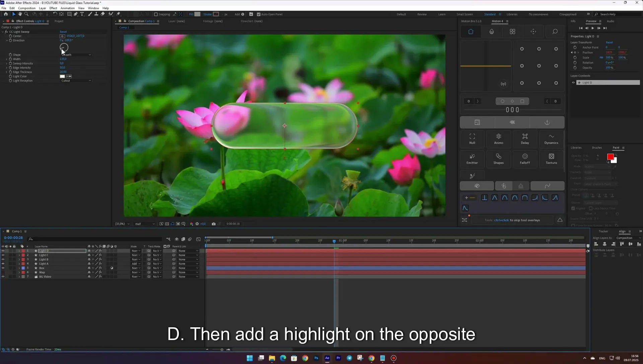Switch to the Learn workspace
643x364 pixels.
442,14
